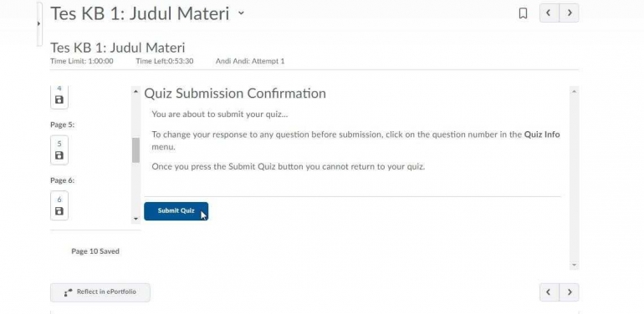
Task: Submit the quiz with Submit Quiz button
Action: click(x=176, y=211)
